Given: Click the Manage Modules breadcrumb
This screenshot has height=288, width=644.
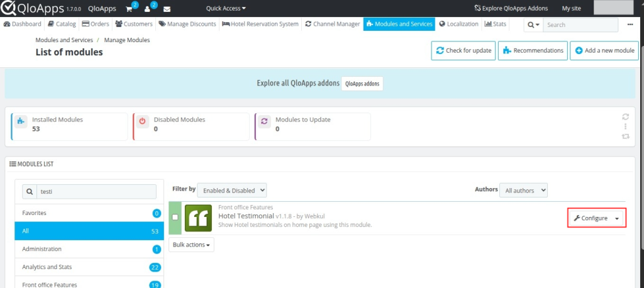Looking at the screenshot, I should (127, 40).
